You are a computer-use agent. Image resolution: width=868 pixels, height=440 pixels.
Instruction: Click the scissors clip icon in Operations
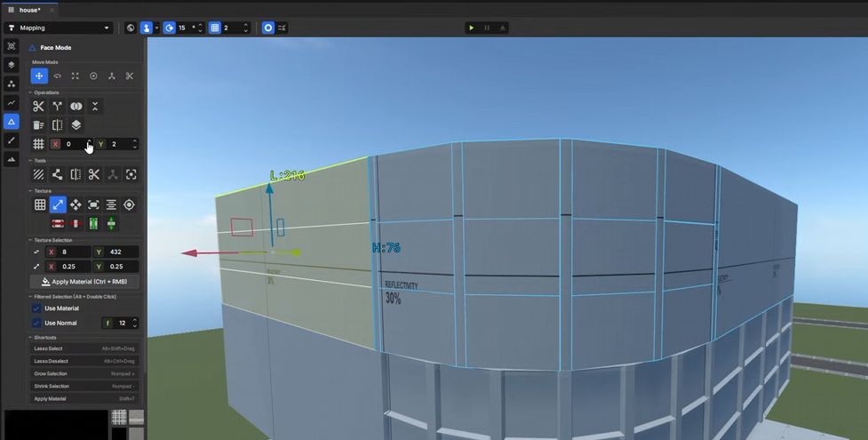click(x=38, y=107)
